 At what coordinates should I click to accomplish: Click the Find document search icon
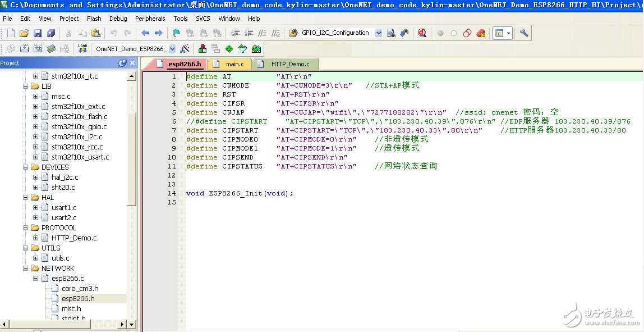click(392, 33)
